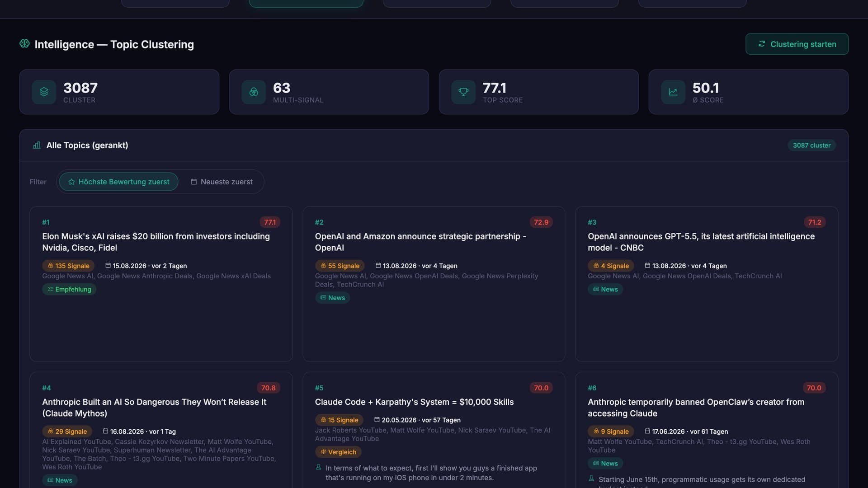The width and height of the screenshot is (868, 488).
Task: Click the 4 Signale badge
Action: pyautogui.click(x=611, y=266)
